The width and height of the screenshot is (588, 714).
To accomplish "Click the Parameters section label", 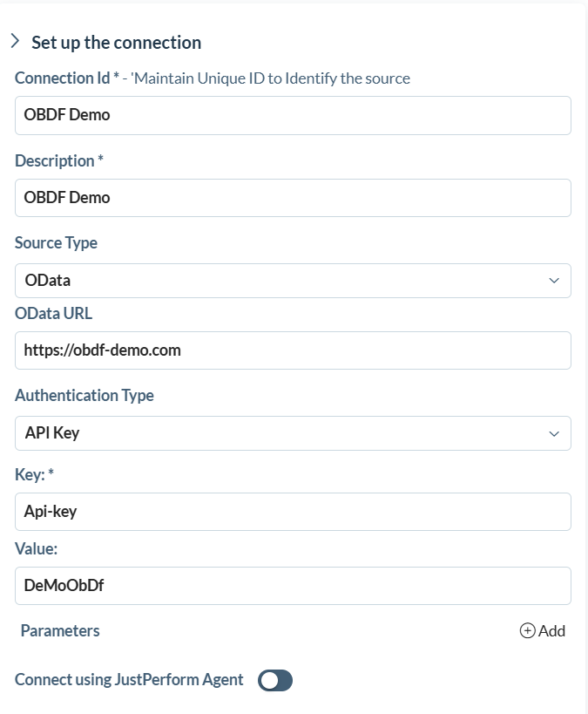I will 59,630.
